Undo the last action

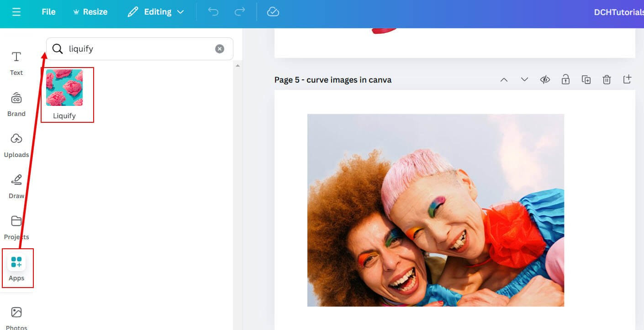(213, 12)
